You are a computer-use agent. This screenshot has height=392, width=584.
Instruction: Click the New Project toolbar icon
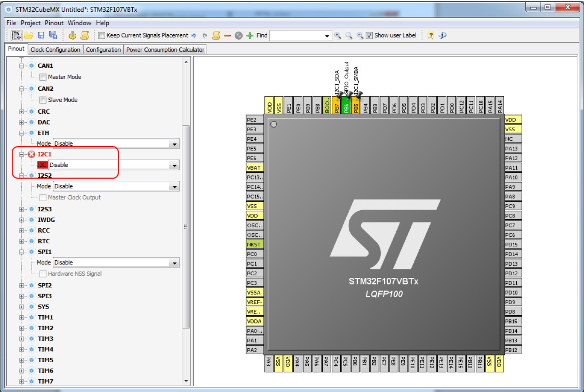[17, 35]
